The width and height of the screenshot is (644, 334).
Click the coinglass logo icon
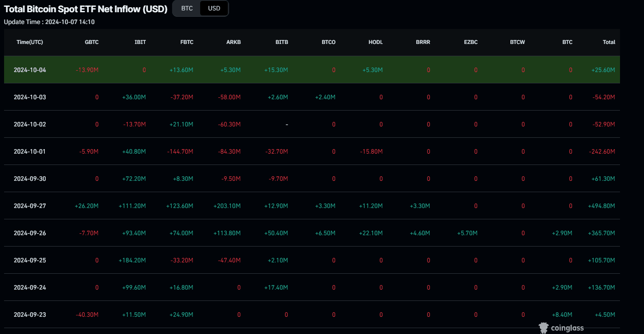click(x=543, y=328)
